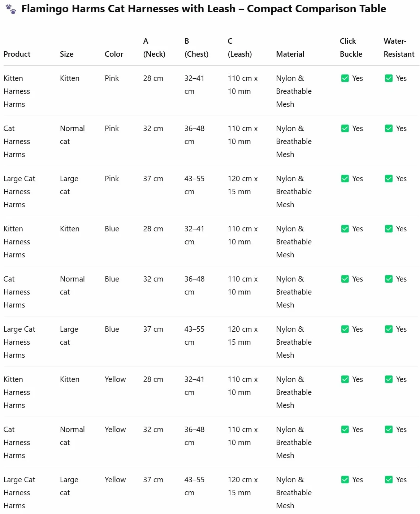Click the Water-Resistant column header
The image size is (420, 514).
(x=399, y=48)
